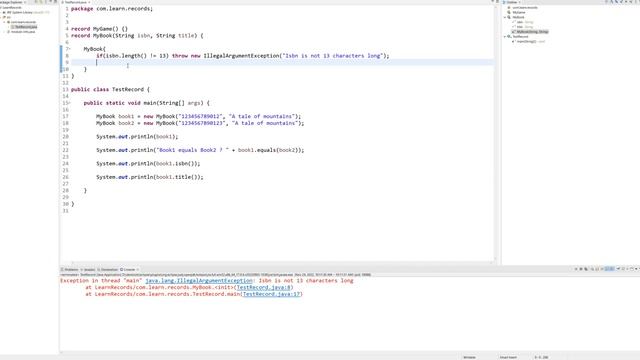
Task: Select the TestRecord.java editor tab
Action: click(x=76, y=2)
